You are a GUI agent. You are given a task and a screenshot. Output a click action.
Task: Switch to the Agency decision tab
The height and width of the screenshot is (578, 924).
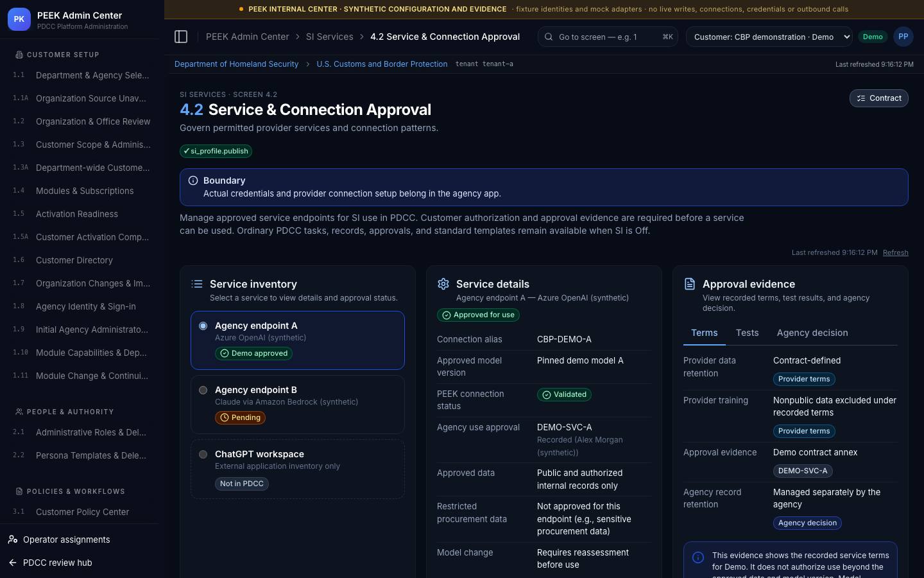coord(812,333)
